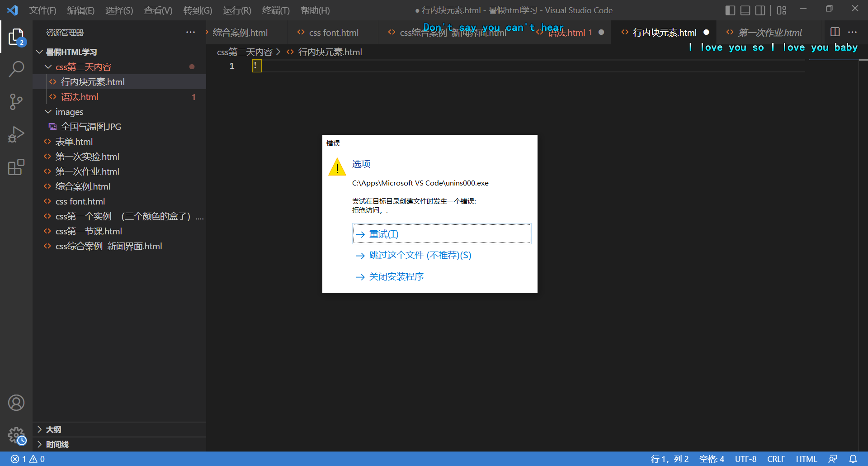The height and width of the screenshot is (466, 868).
Task: Split the editor to the right
Action: point(835,32)
